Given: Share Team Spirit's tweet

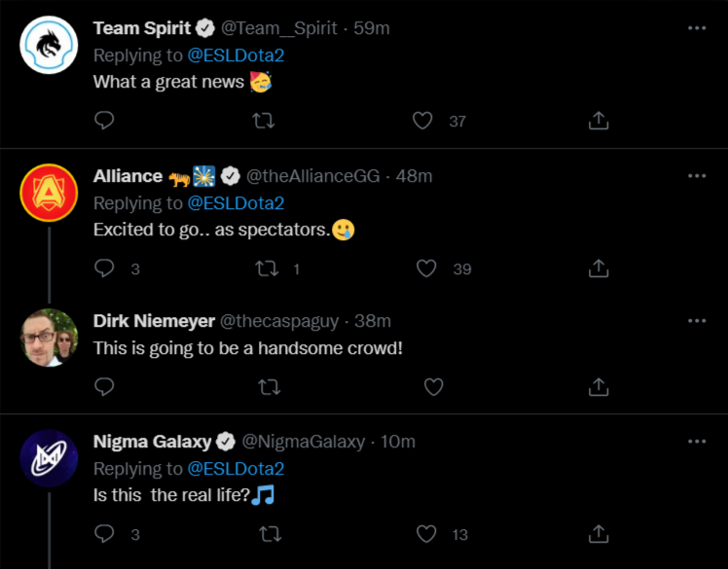Looking at the screenshot, I should [600, 121].
